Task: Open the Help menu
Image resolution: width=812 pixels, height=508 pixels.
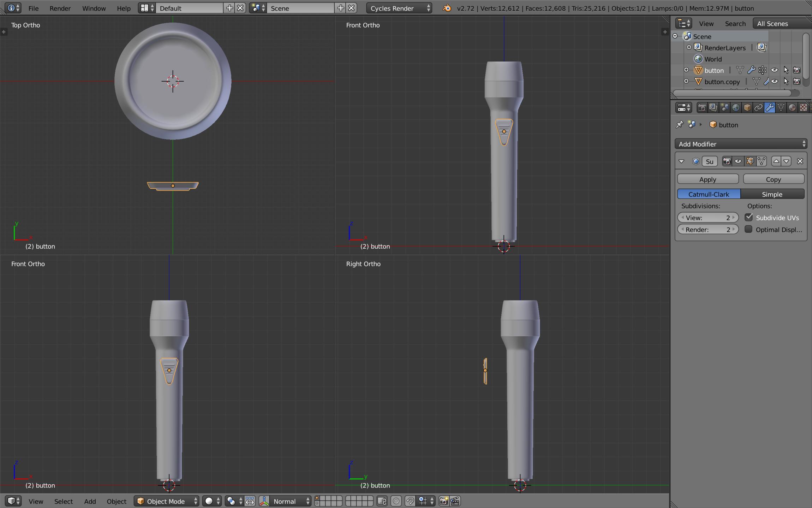Action: (124, 8)
